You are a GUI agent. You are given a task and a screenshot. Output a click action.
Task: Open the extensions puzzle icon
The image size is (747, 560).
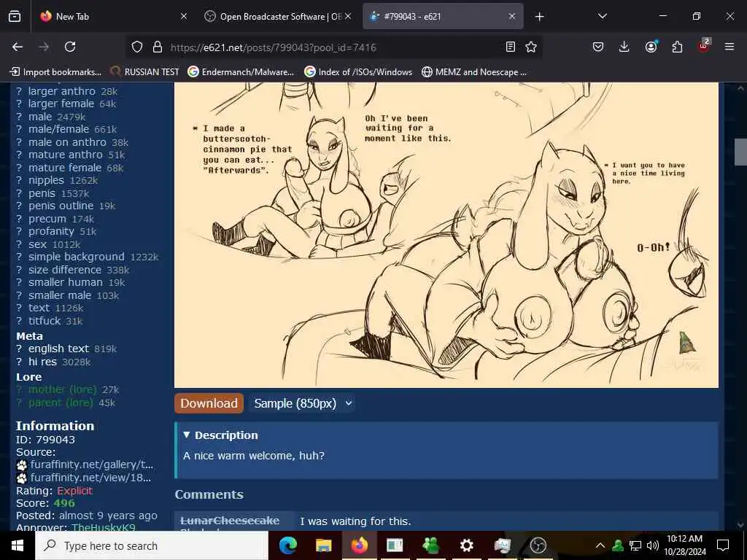point(677,47)
